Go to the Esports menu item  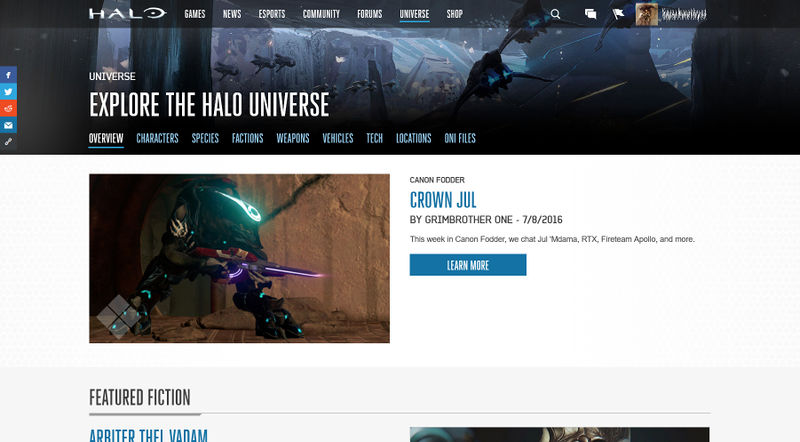pos(273,15)
